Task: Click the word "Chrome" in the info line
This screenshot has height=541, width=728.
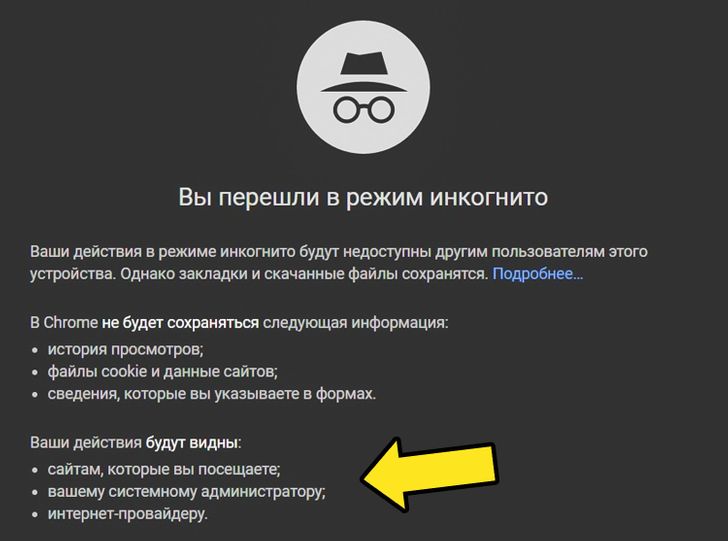Action: click(x=71, y=322)
